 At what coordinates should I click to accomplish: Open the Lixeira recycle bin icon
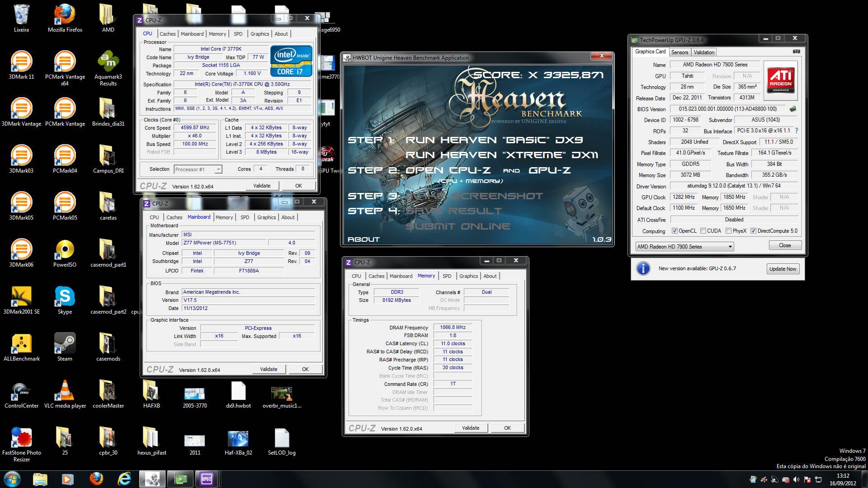pos(21,19)
